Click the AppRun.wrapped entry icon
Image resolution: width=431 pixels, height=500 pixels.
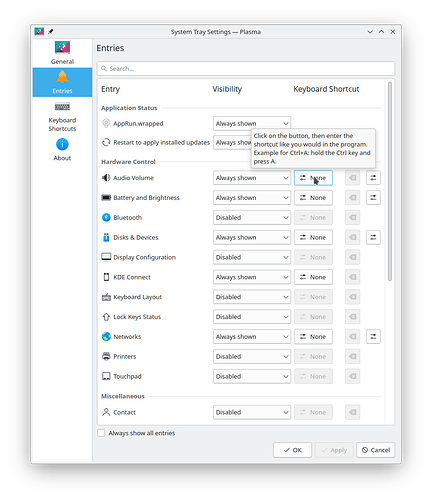tap(106, 123)
